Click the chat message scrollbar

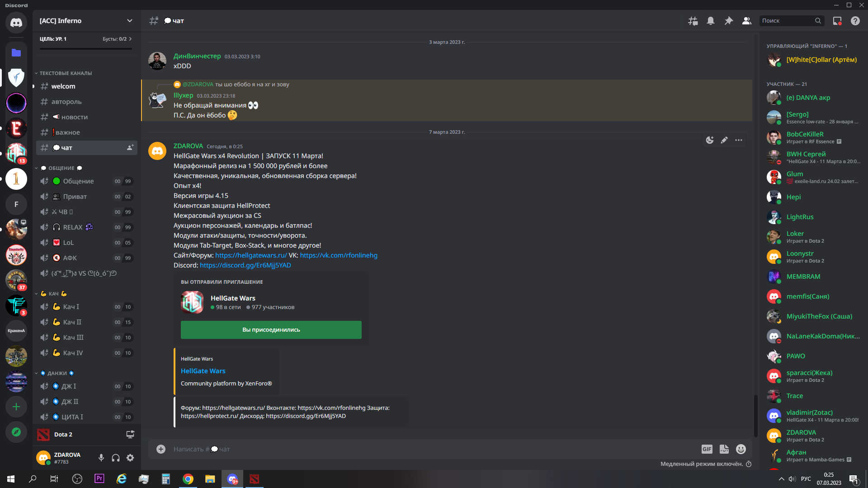[x=755, y=416]
